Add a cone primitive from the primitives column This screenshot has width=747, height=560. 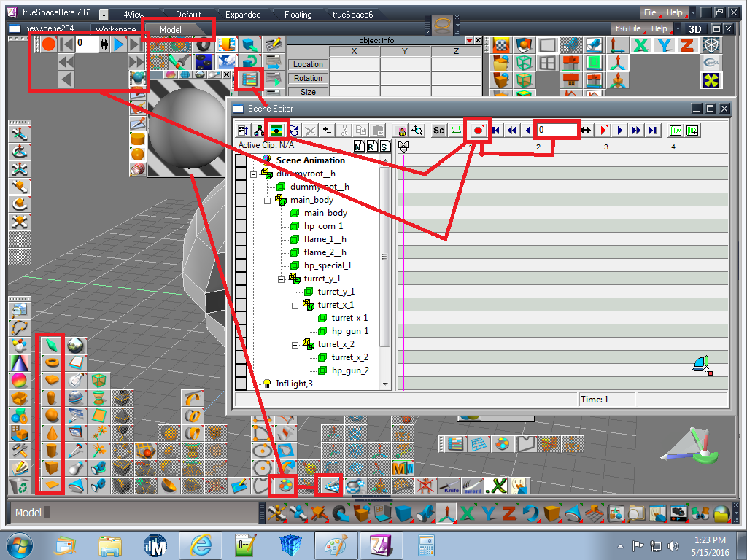click(x=52, y=433)
